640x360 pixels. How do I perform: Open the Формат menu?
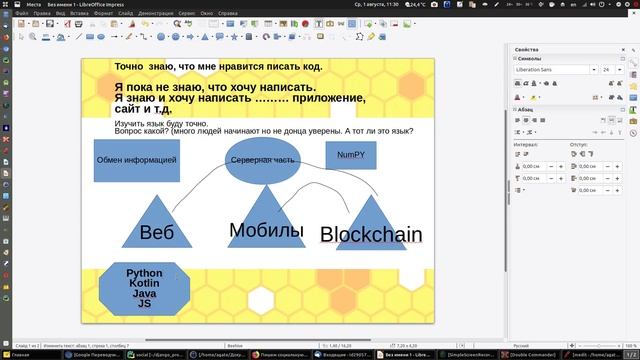(103, 13)
